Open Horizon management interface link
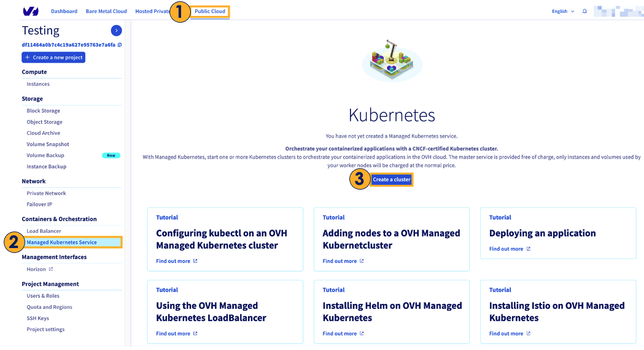Screen dimensions: 644x350 (x=36, y=269)
